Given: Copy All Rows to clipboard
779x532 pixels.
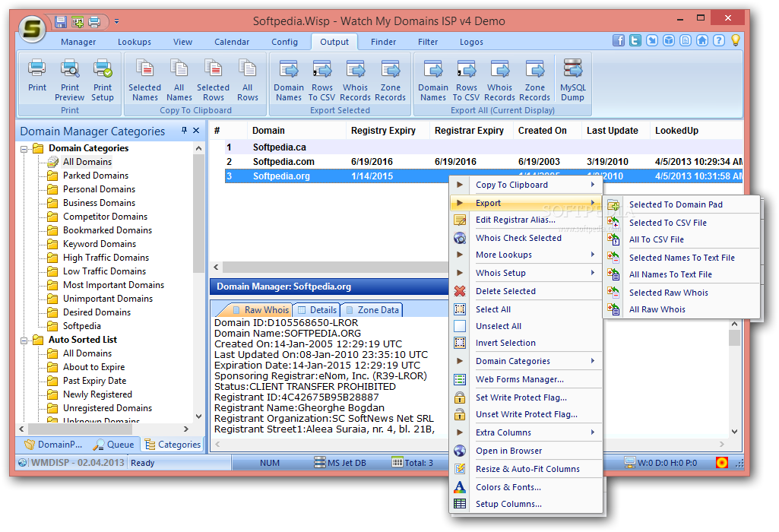Looking at the screenshot, I should pos(248,80).
